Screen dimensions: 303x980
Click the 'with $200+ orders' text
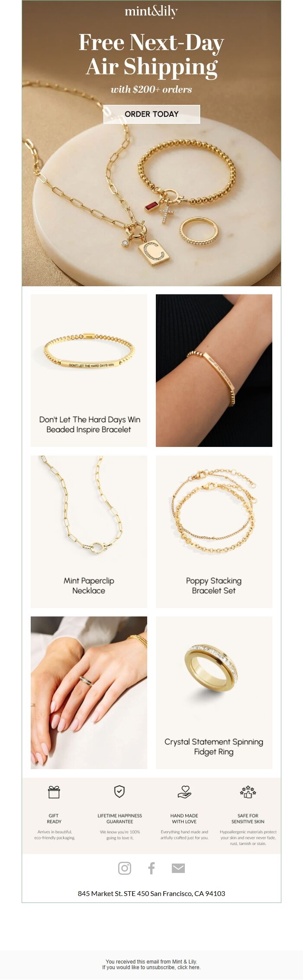click(151, 90)
